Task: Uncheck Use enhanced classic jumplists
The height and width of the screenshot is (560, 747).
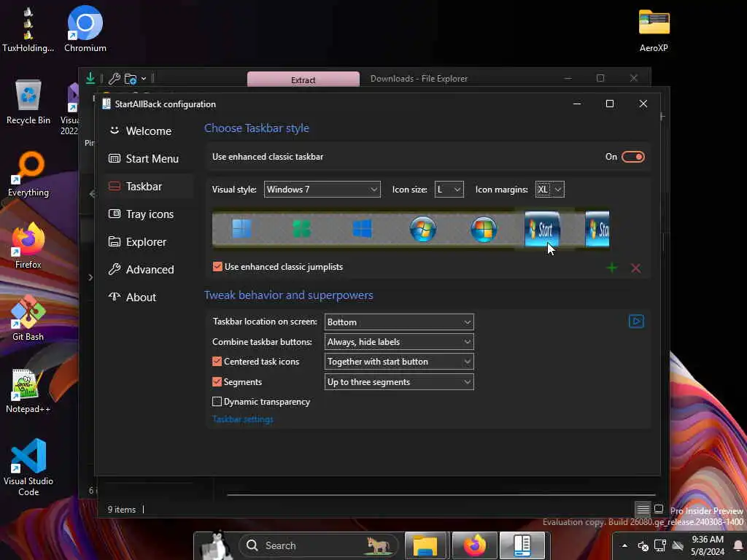Action: pyautogui.click(x=217, y=267)
